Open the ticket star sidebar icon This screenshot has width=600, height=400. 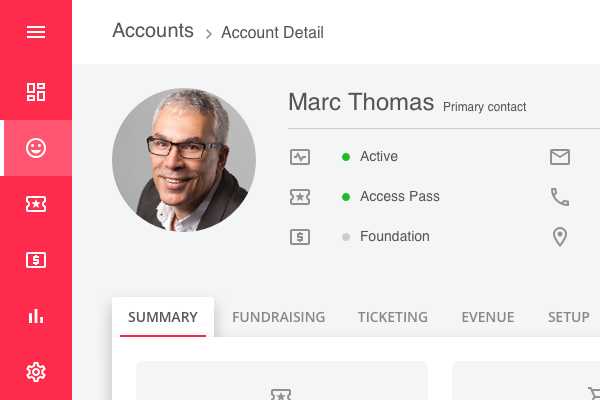pyautogui.click(x=36, y=204)
